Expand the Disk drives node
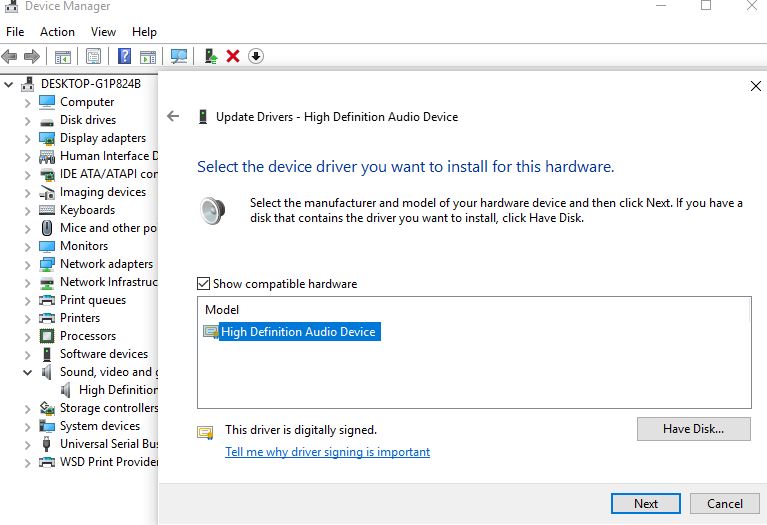 point(27,120)
